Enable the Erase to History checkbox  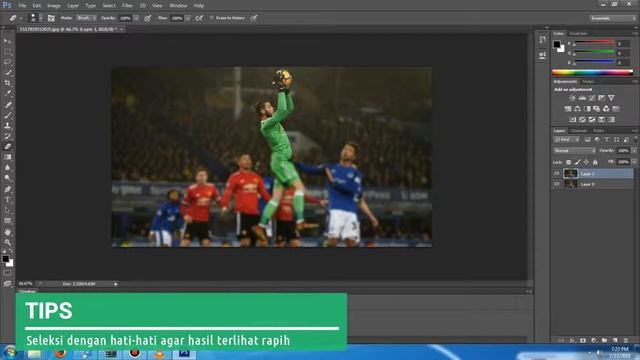pyautogui.click(x=211, y=18)
